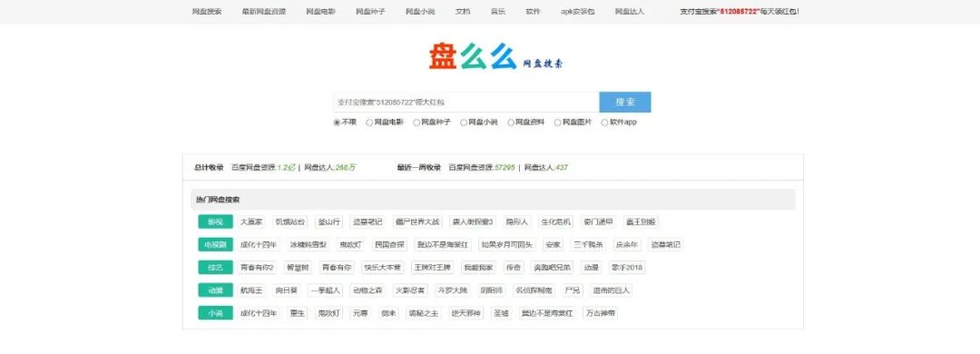Open the 万古神帝 tag
This screenshot has height=354, width=980.
[600, 313]
